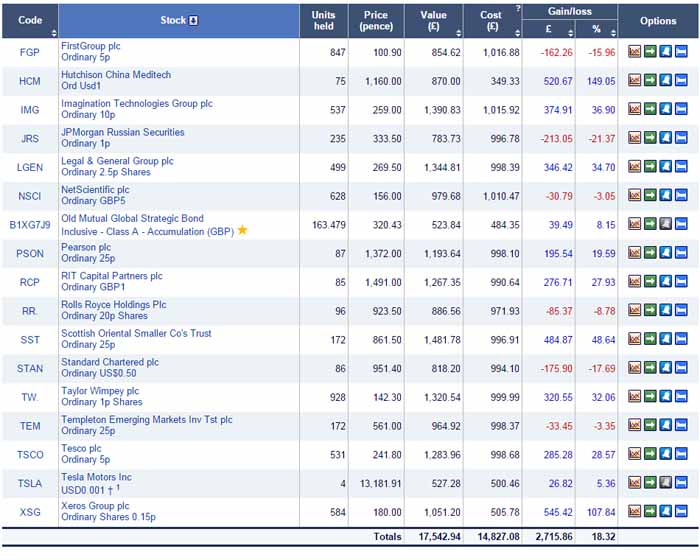Viewport: 700px width, 560px height.
Task: Click the gold star beside Old Mutual fund
Action: click(x=242, y=230)
